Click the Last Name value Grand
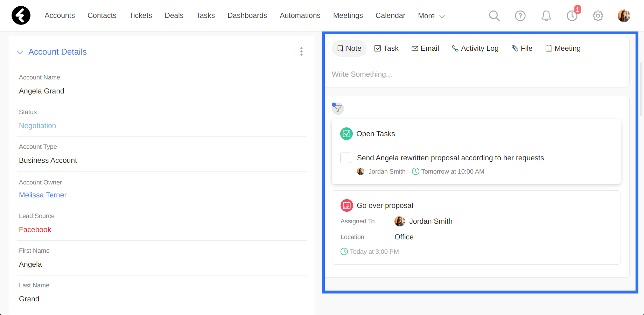The height and width of the screenshot is (315, 644). 29,299
